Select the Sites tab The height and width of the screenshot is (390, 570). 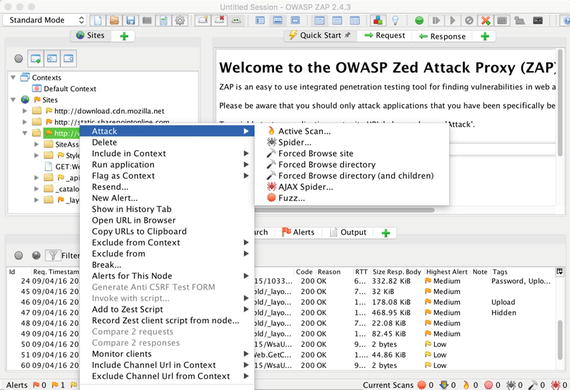[90, 35]
